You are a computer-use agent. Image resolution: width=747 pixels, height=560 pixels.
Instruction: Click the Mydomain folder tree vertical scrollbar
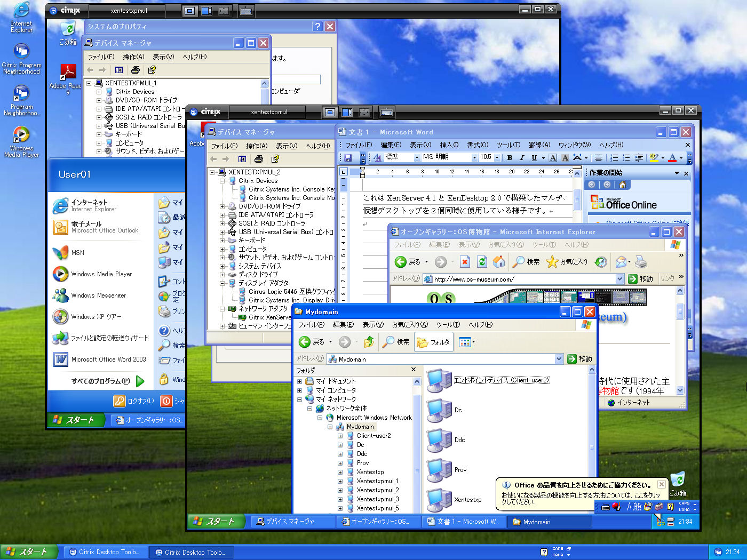coord(417,445)
